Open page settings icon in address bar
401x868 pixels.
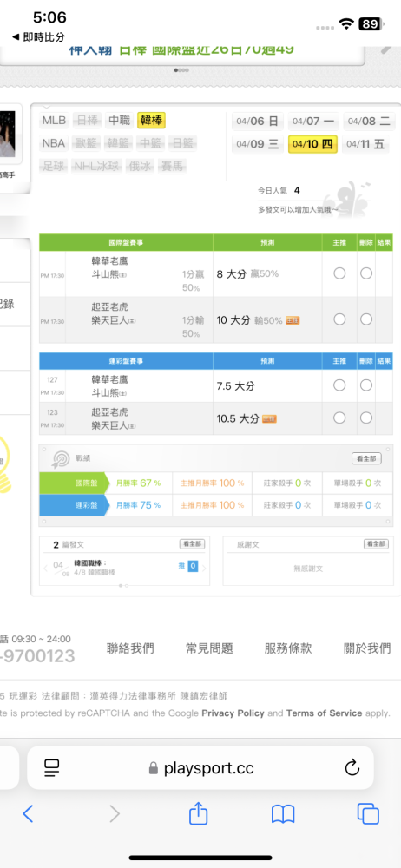pos(51,767)
